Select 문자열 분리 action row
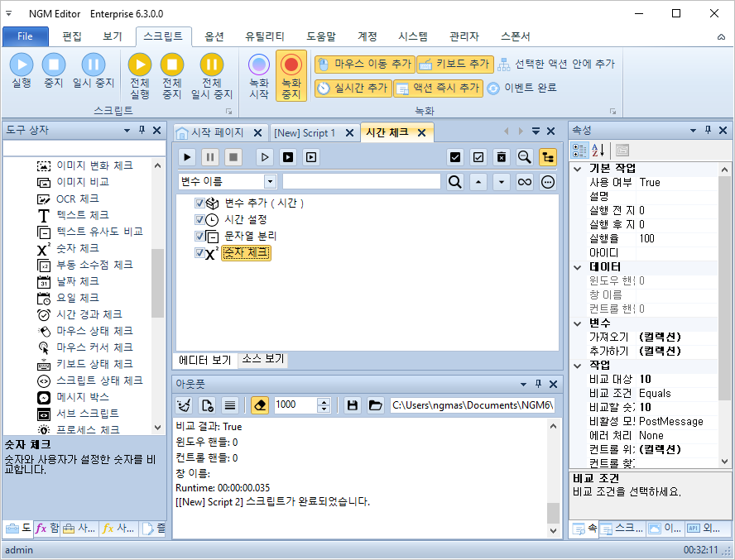Viewport: 735px width, 560px height. point(251,237)
